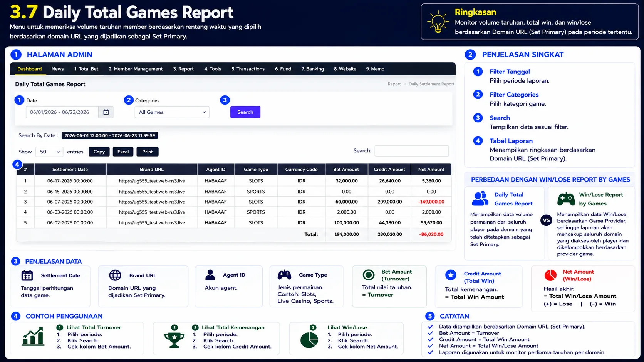
Task: Sort by Currency Code column header
Action: coord(301,169)
